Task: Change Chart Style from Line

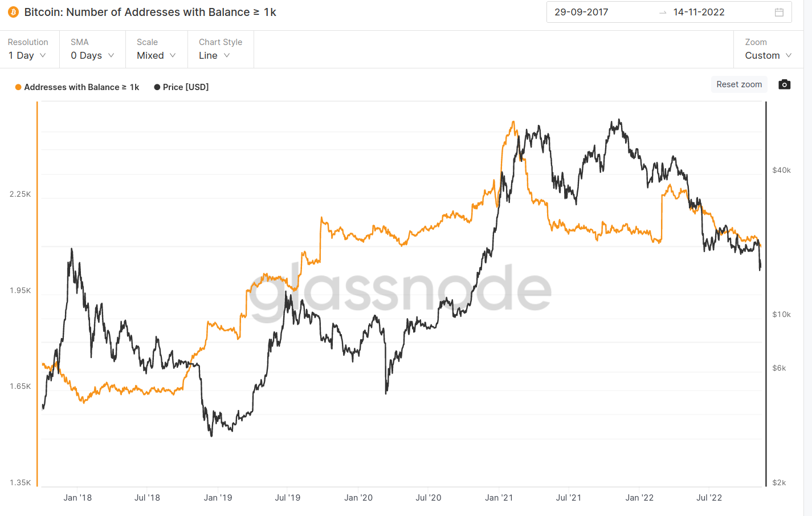Action: tap(214, 55)
